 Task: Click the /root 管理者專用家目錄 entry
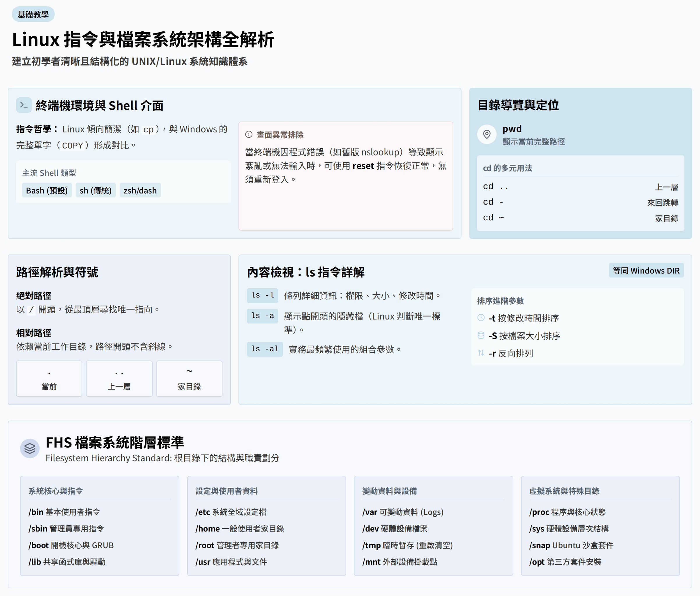coord(237,545)
